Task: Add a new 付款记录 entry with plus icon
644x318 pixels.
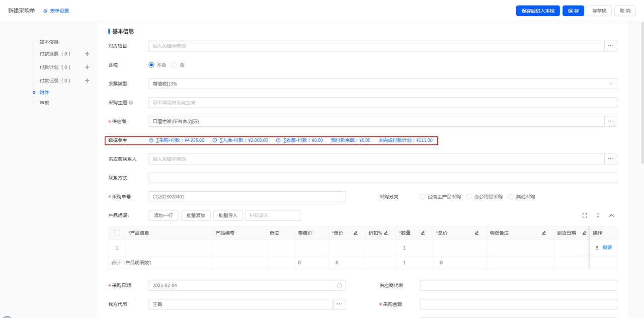Action: 87,81
